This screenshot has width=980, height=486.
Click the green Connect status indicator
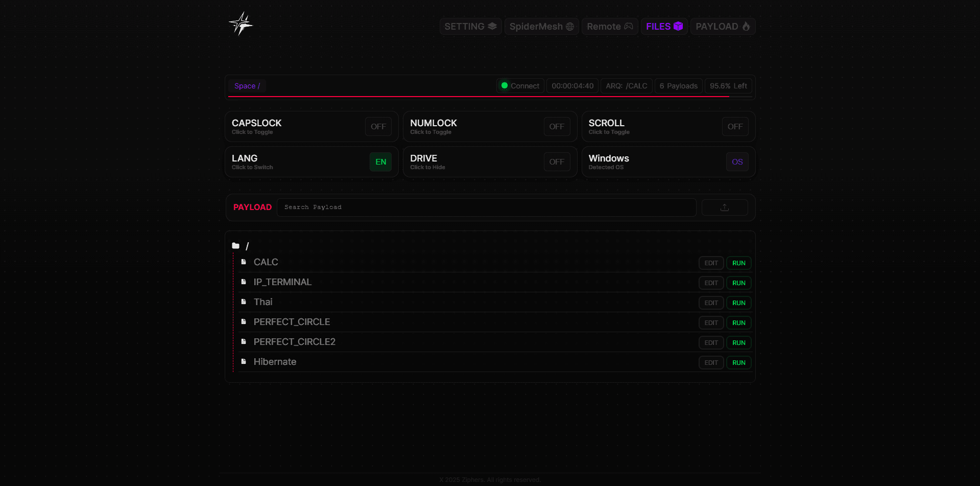pos(505,86)
